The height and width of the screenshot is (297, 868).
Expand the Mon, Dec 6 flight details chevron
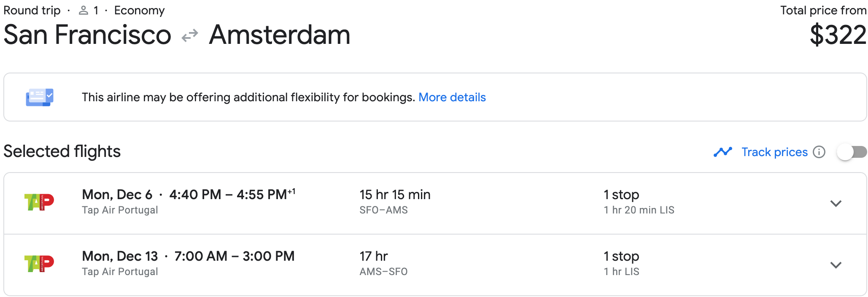836,203
